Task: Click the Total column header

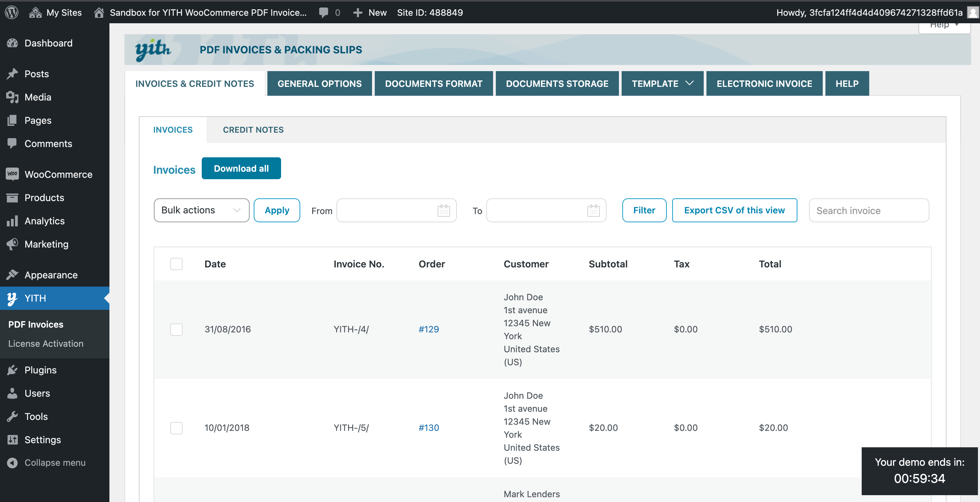Action: coord(770,264)
